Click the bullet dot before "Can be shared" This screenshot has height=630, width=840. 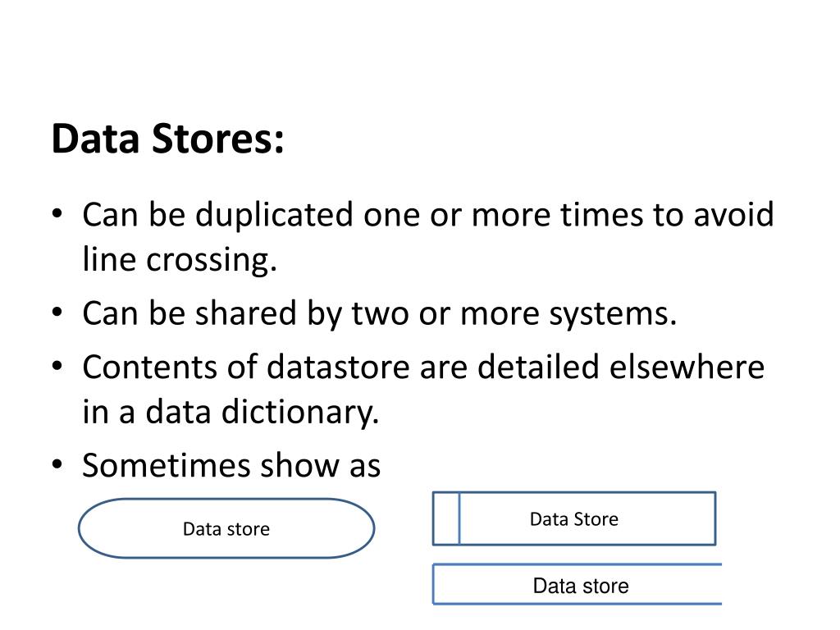point(57,312)
